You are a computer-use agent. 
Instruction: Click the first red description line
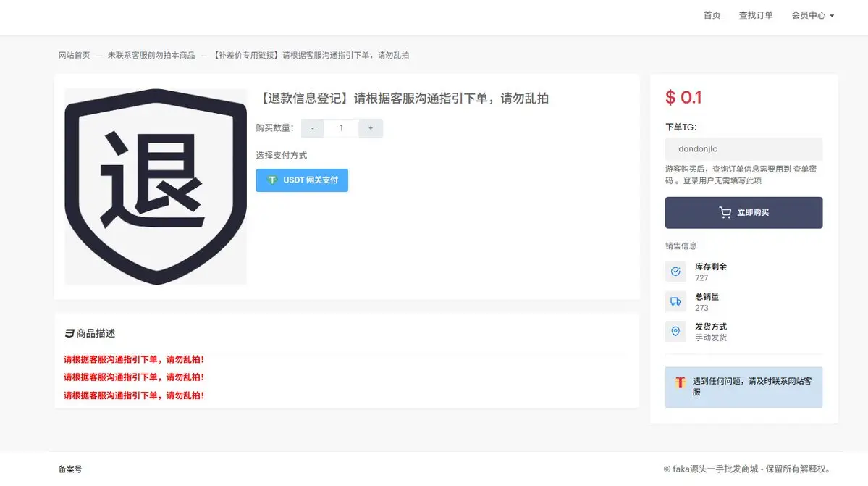pos(134,359)
